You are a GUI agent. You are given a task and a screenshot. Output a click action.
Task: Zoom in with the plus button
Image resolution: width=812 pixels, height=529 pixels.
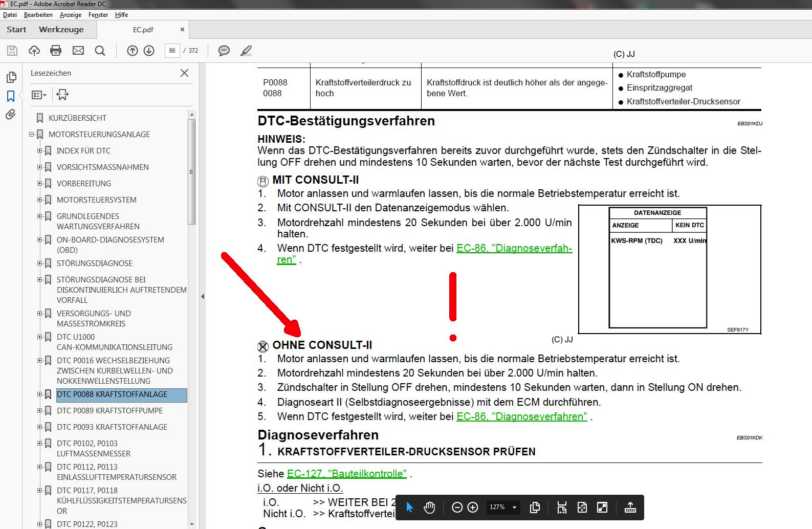(473, 508)
